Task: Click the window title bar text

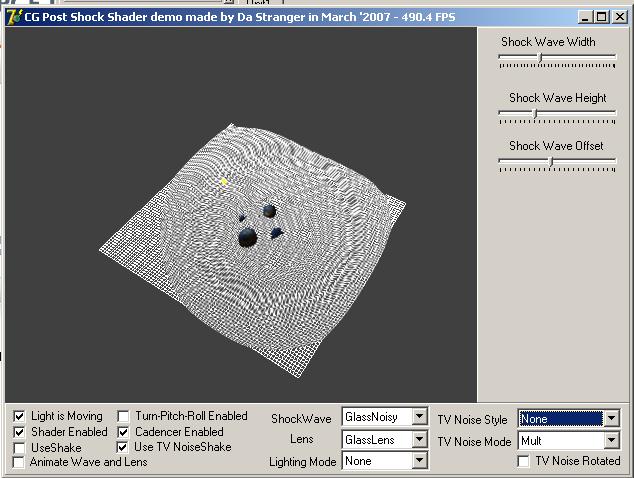Action: 240,17
